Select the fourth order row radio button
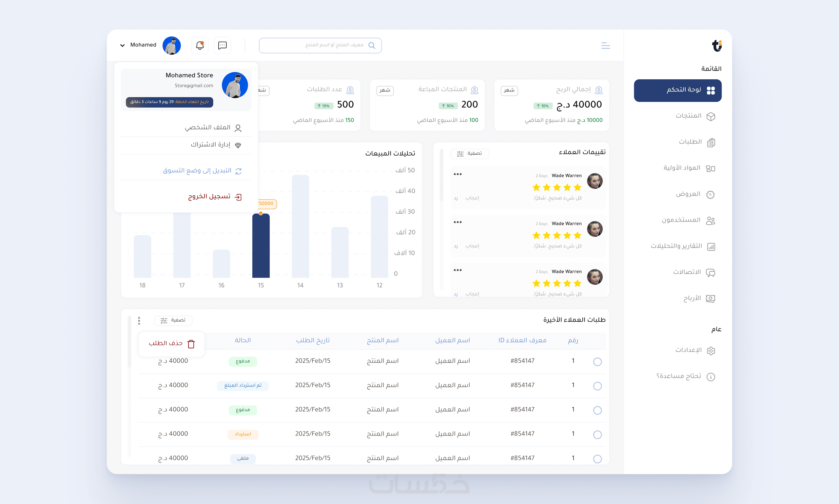839x504 pixels. click(597, 435)
